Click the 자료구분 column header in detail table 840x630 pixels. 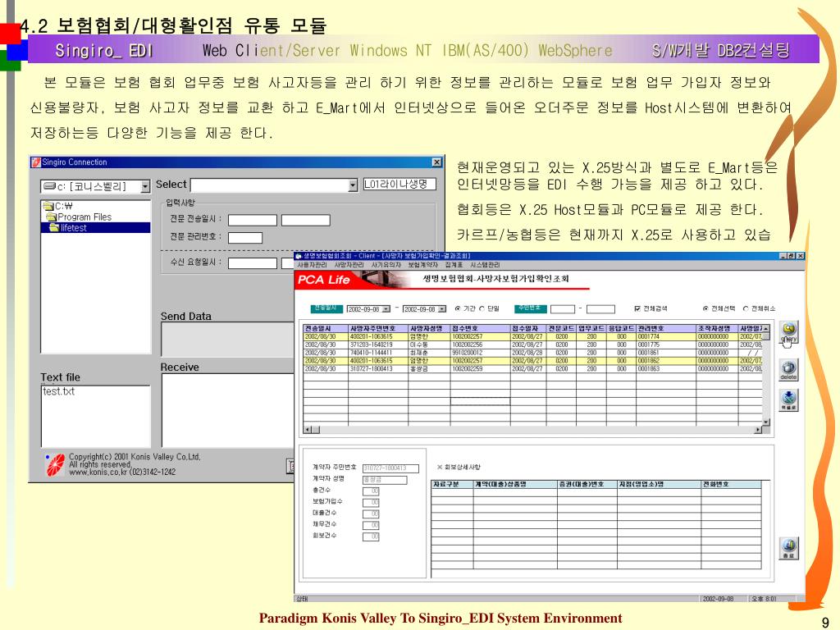click(x=452, y=484)
